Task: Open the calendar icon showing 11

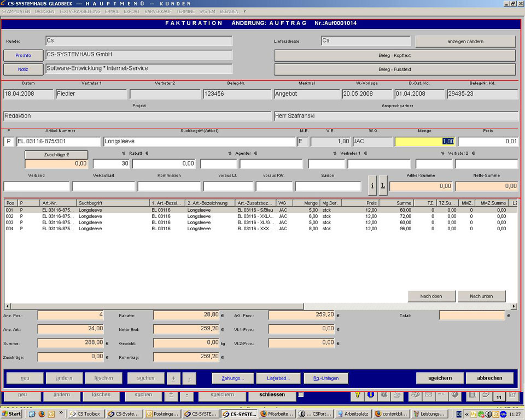Action: tap(498, 396)
